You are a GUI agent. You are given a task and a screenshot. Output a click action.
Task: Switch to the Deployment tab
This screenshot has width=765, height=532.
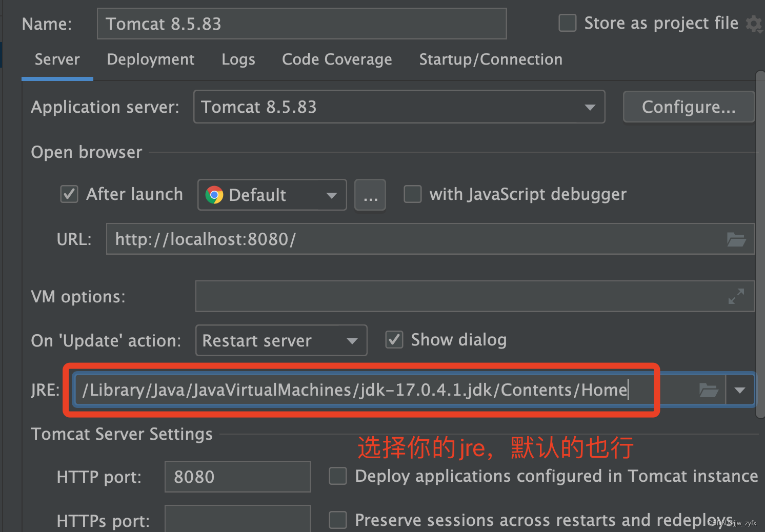click(151, 59)
